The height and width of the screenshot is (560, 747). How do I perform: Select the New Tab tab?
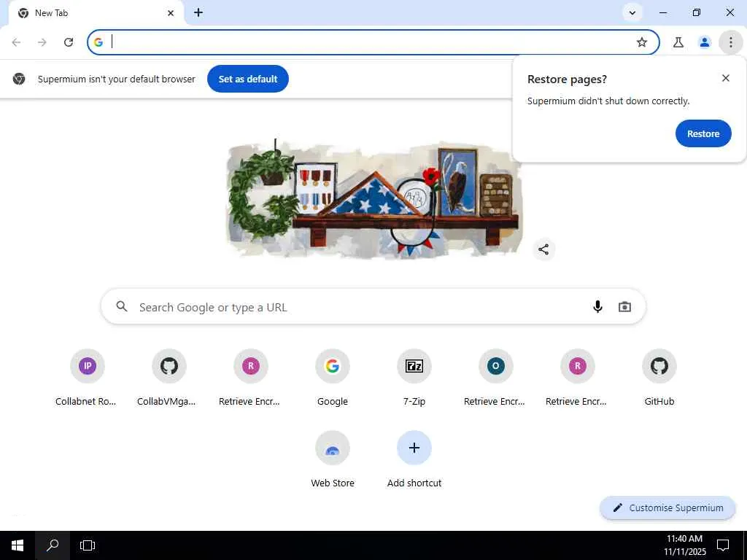[97, 13]
